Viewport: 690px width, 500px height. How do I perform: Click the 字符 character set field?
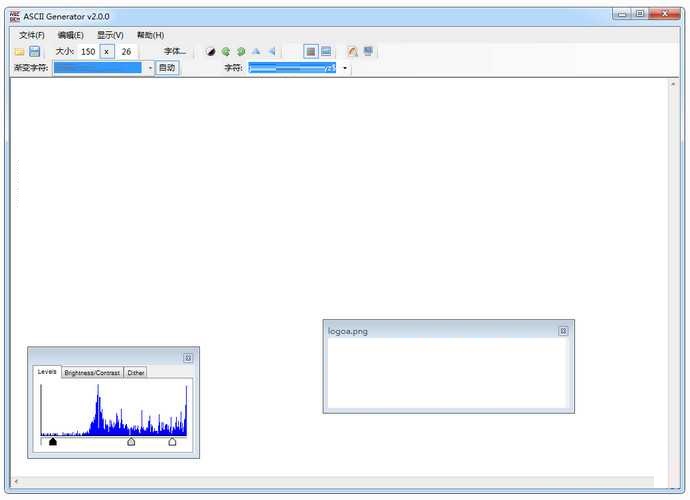(x=292, y=68)
